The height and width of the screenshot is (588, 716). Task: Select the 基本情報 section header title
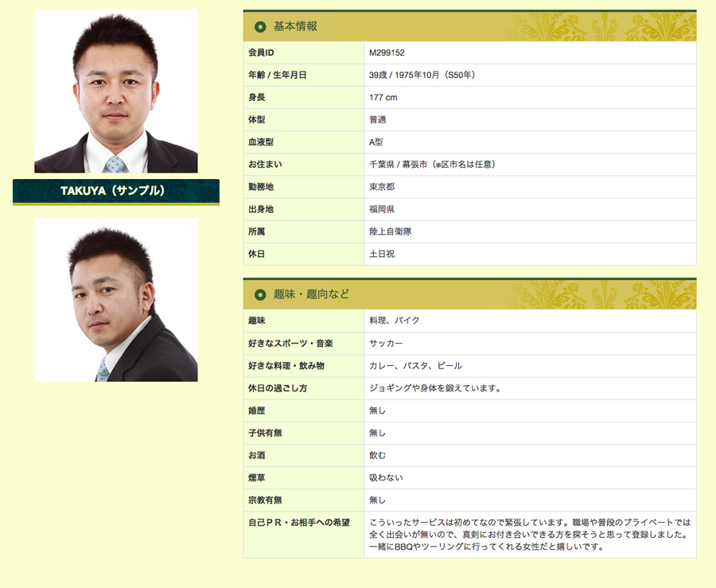[x=295, y=27]
